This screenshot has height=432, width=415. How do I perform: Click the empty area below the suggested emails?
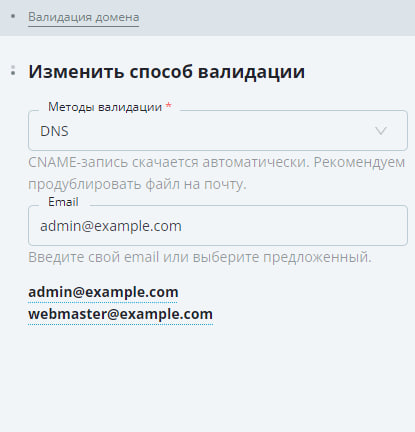coord(207,377)
